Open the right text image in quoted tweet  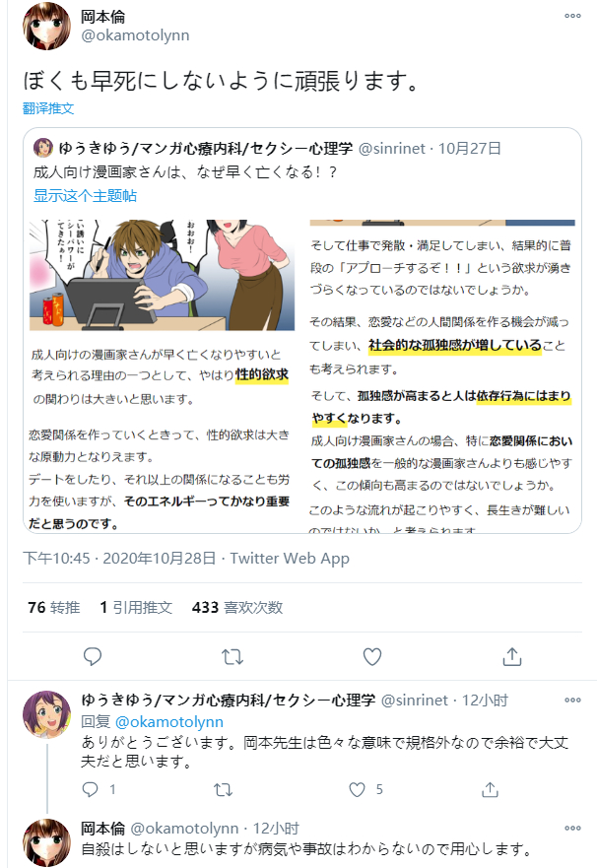pyautogui.click(x=441, y=374)
